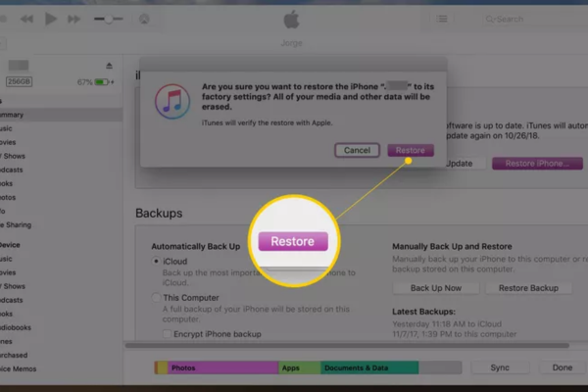Viewport: 588px width, 392px height.
Task: Cancel the restore confirmation dialog
Action: coord(357,150)
